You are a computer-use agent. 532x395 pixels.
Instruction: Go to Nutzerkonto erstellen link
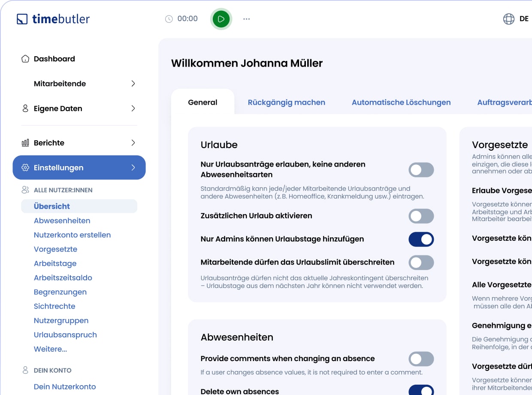[x=72, y=235]
